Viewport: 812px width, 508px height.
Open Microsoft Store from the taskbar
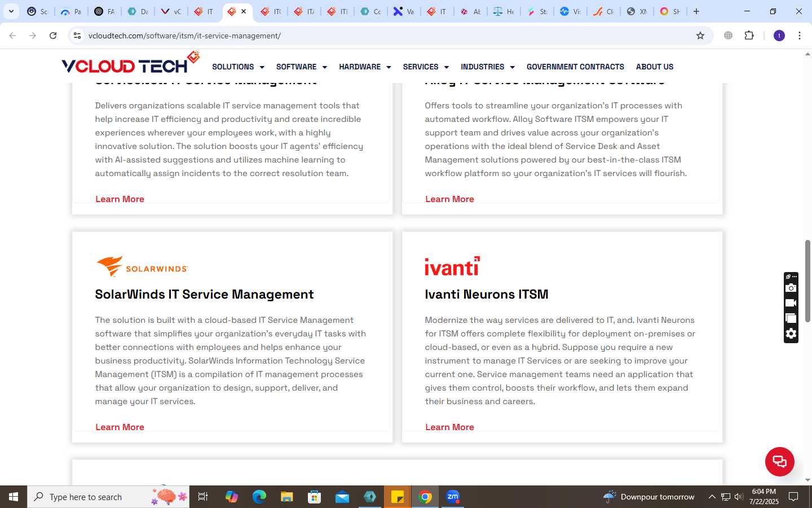[315, 497]
